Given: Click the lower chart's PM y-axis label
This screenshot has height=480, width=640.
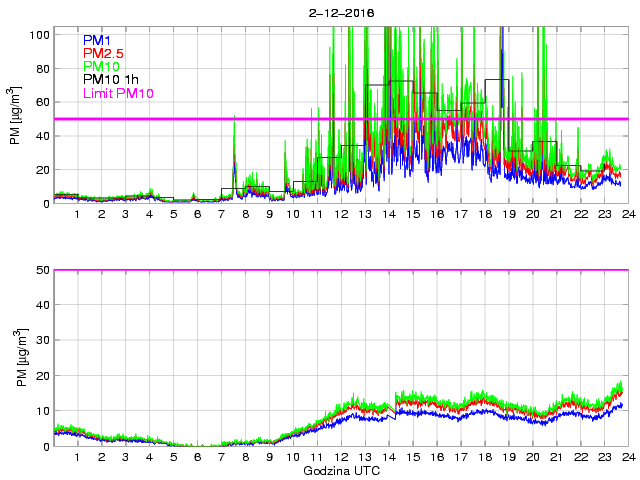Looking at the screenshot, I should click(x=16, y=358).
